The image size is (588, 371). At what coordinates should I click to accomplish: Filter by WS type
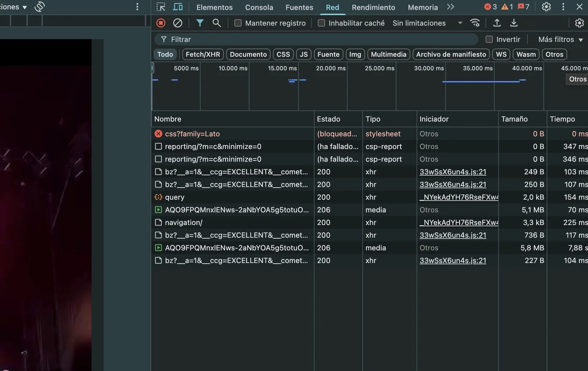pyautogui.click(x=501, y=54)
